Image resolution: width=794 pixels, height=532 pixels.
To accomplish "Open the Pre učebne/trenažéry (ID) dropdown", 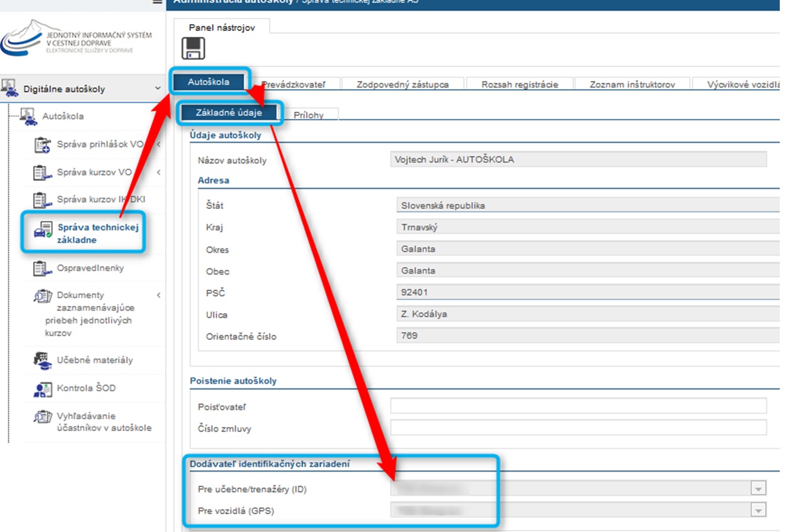I will point(758,489).
